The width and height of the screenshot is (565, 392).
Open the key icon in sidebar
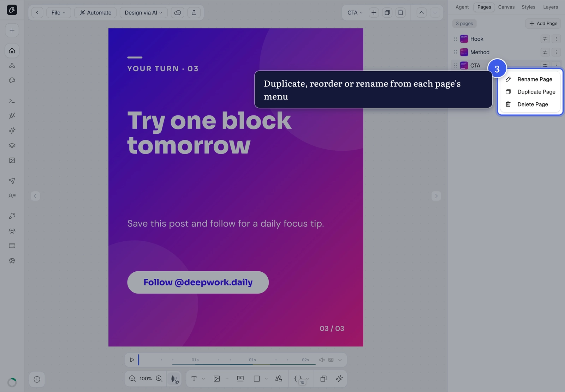coord(12,216)
